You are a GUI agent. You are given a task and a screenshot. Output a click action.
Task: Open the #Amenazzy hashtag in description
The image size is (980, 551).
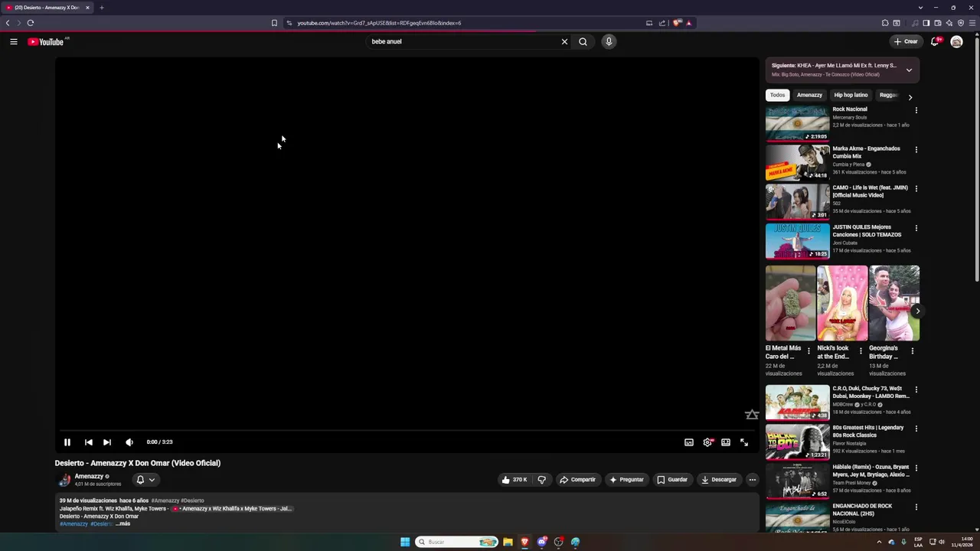[73, 523]
